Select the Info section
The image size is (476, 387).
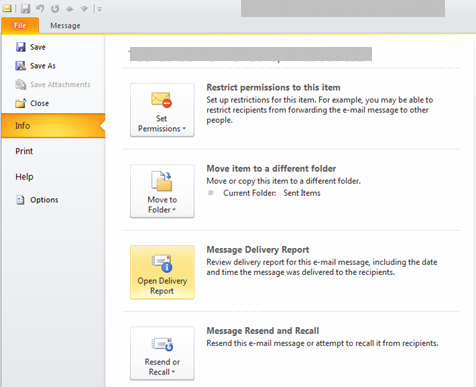pyautogui.click(x=53, y=126)
